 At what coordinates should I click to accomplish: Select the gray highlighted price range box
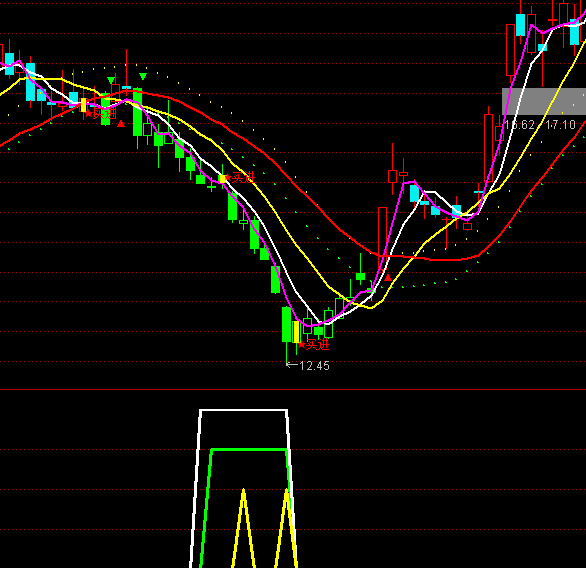click(x=544, y=101)
